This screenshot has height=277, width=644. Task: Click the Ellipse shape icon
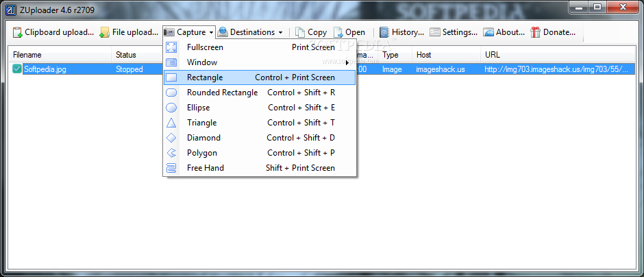(171, 108)
